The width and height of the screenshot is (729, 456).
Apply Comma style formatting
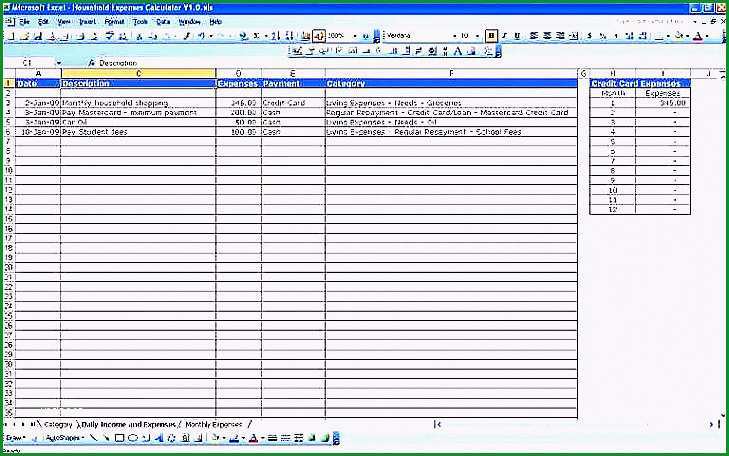tap(616, 36)
